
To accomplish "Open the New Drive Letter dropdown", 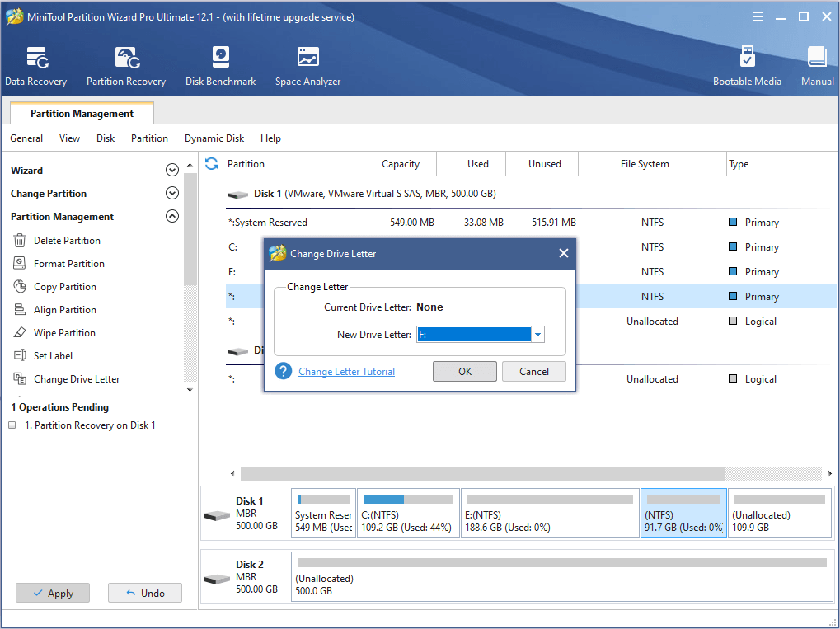I will point(537,335).
